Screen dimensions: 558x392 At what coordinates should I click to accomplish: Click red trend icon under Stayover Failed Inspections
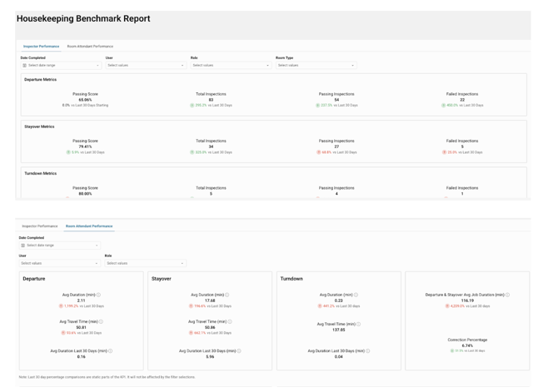point(445,152)
